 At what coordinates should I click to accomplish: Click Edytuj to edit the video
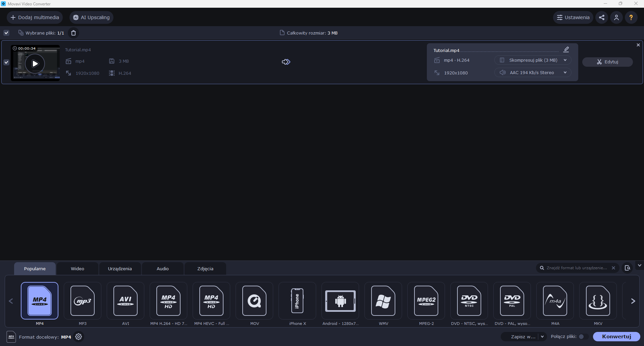607,62
